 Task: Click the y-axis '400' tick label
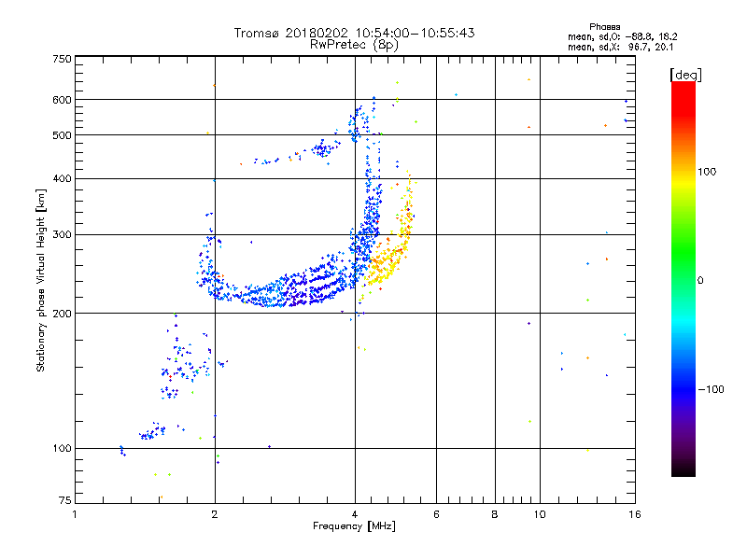point(62,179)
